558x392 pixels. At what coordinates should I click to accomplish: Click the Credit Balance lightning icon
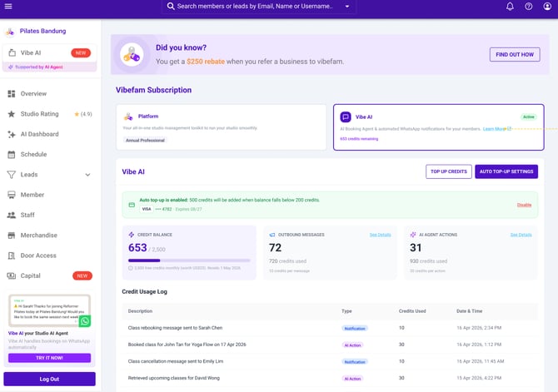pos(132,235)
